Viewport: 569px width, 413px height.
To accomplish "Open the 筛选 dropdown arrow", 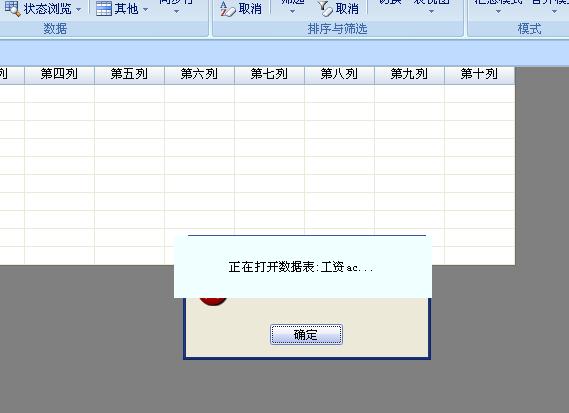I will click(292, 12).
